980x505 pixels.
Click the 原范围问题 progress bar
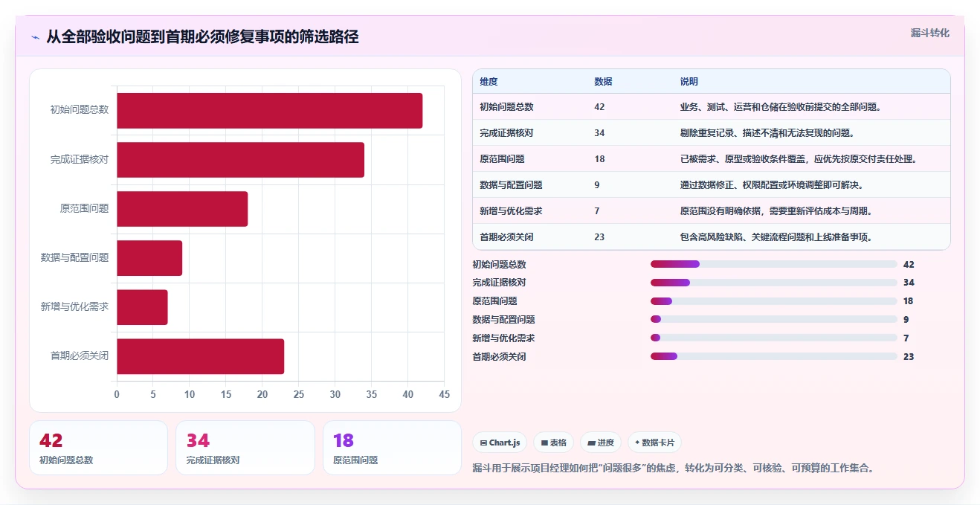pos(774,301)
